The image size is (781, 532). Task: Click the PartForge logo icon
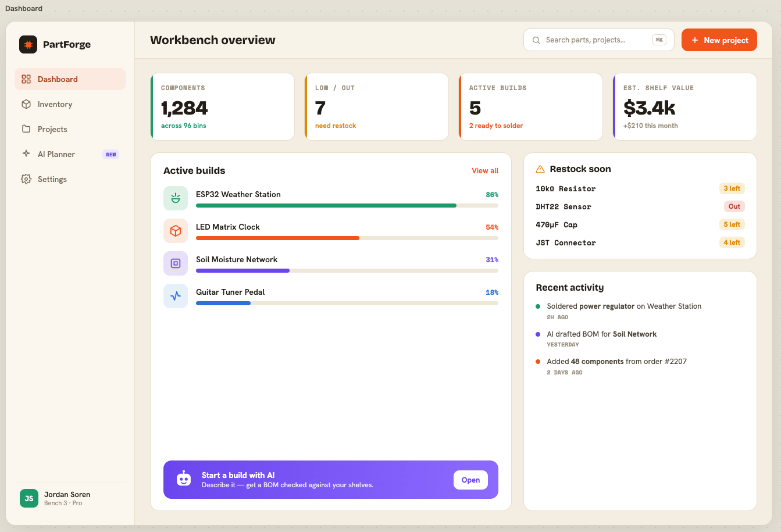(x=28, y=45)
